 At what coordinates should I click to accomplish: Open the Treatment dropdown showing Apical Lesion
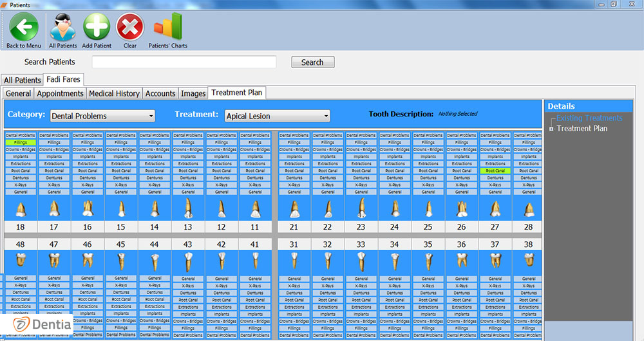click(x=277, y=116)
